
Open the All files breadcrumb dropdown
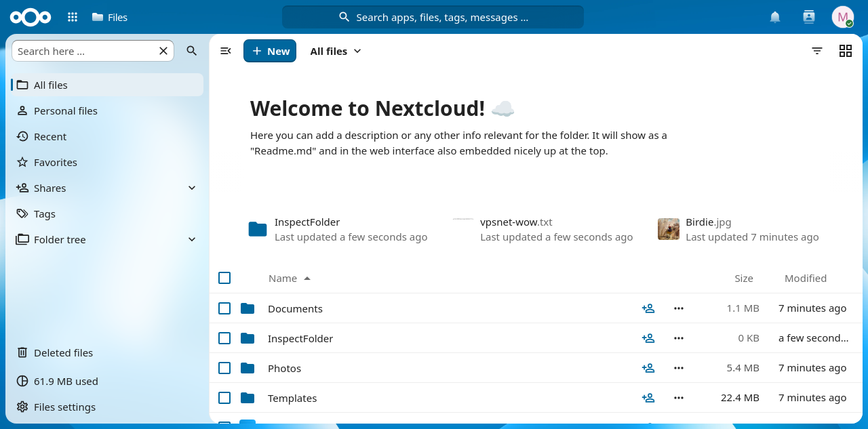point(336,51)
